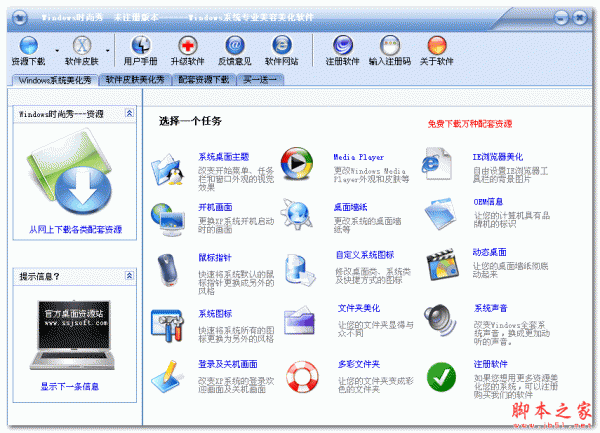Click the laptop image in 提示信息 panel
600x433 pixels.
click(x=73, y=335)
